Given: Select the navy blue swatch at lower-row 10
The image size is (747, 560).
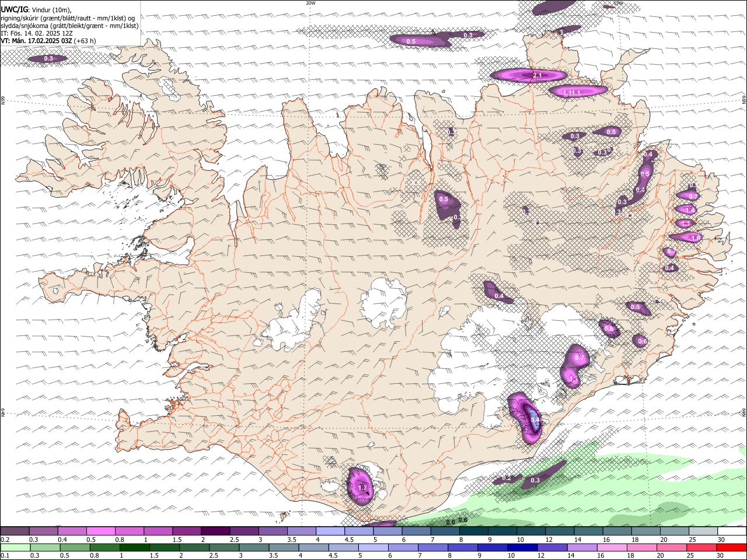Looking at the screenshot, I should (522, 547).
